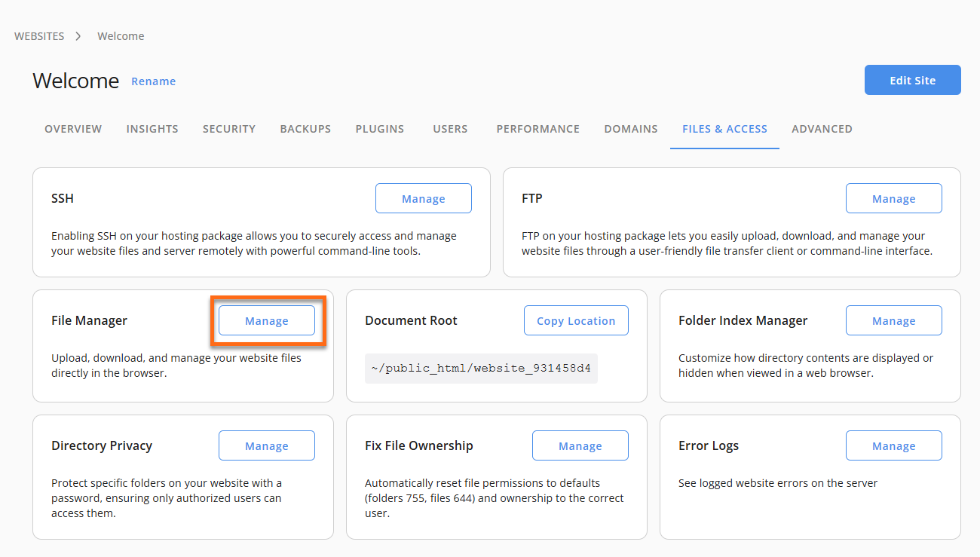
Task: Open the USERS tab
Action: 451,129
